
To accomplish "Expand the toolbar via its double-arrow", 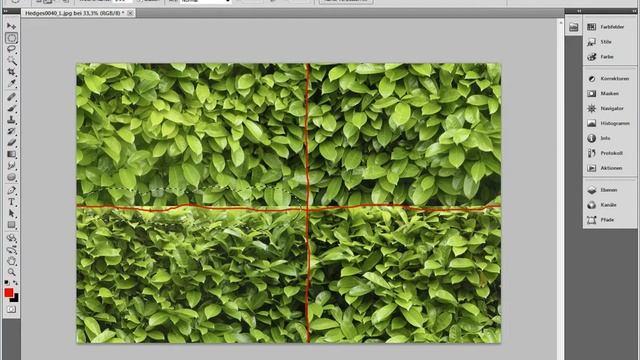I will 5,11.
